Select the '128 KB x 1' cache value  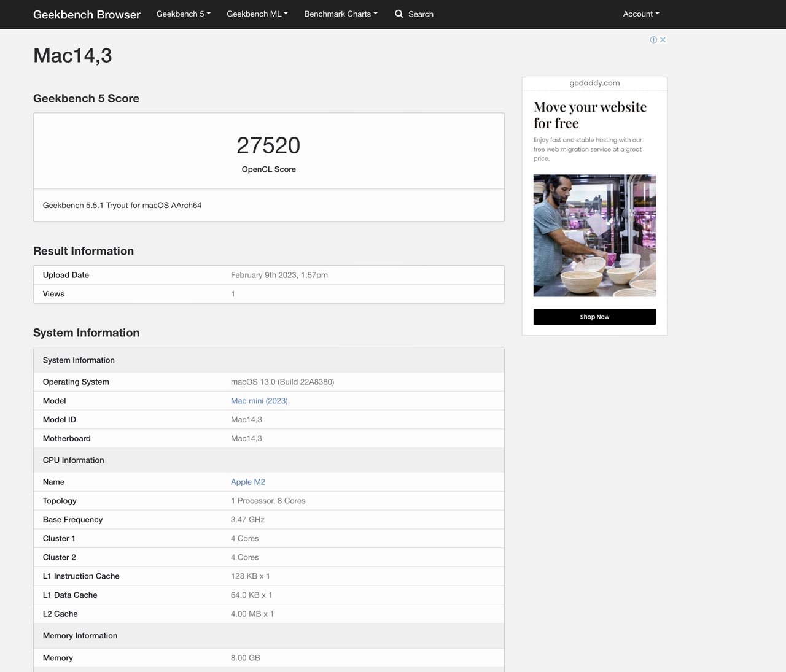[x=251, y=576]
